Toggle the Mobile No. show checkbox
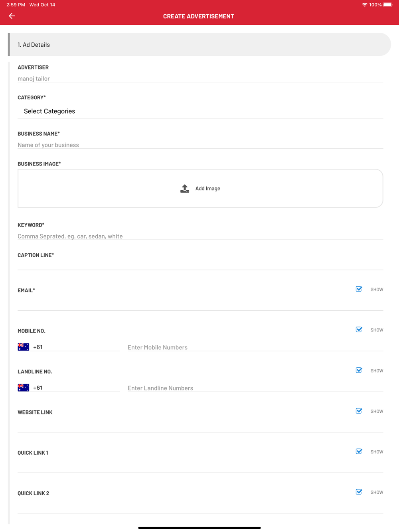 point(359,329)
